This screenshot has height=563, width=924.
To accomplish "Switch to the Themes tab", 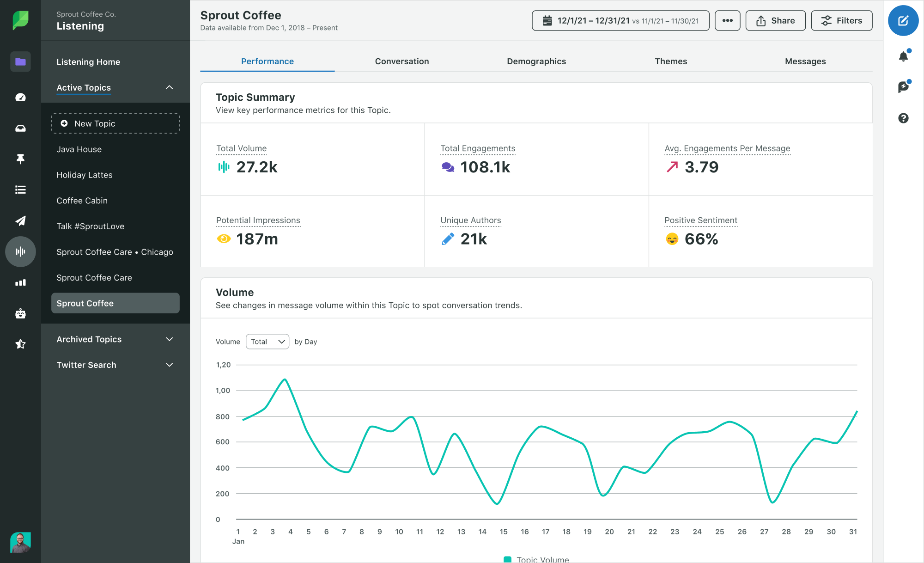I will pyautogui.click(x=670, y=61).
